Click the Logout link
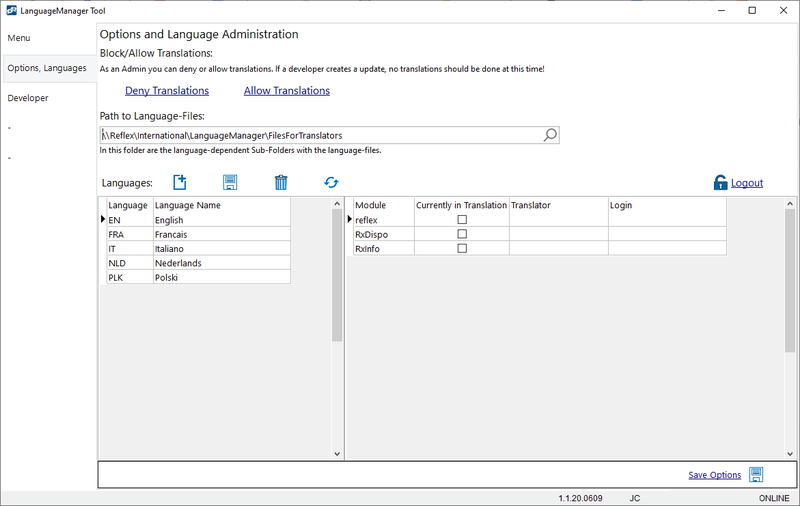This screenshot has height=506, width=800. [x=746, y=183]
